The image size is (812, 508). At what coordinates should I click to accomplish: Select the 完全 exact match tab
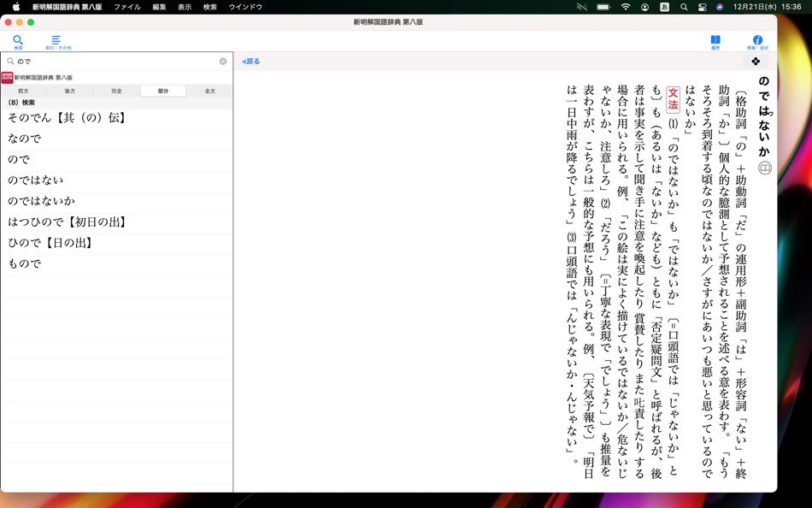tap(116, 91)
